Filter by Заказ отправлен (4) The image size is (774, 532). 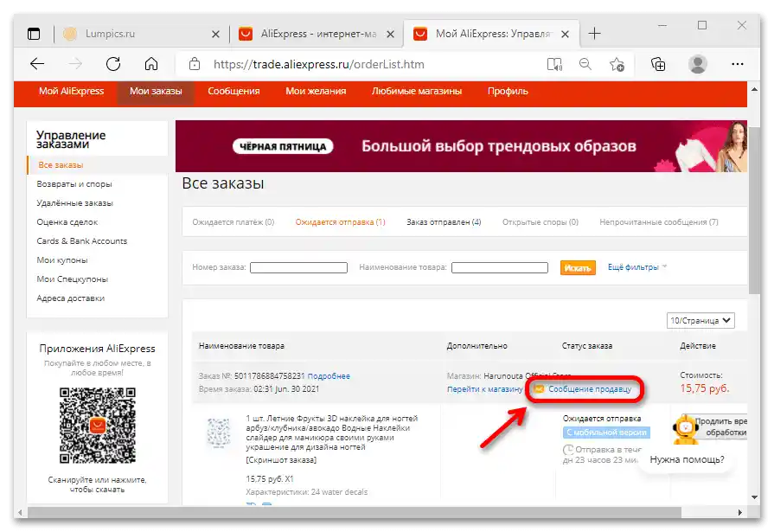click(444, 222)
